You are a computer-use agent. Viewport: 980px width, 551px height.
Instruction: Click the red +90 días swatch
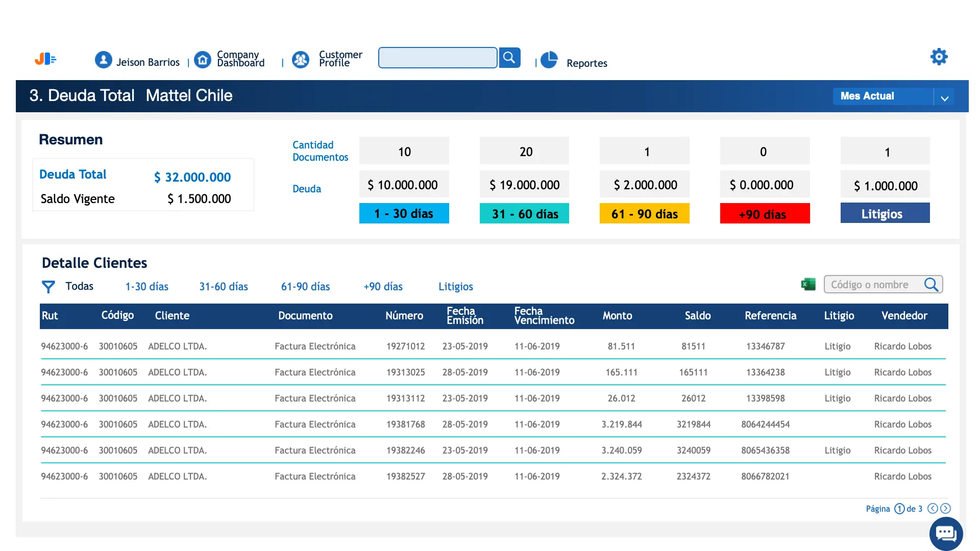(x=765, y=214)
